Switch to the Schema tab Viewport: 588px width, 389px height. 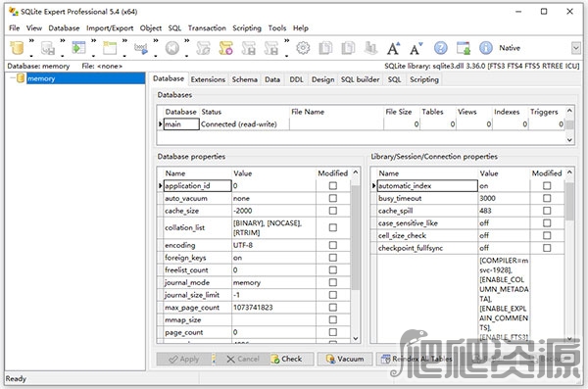244,79
